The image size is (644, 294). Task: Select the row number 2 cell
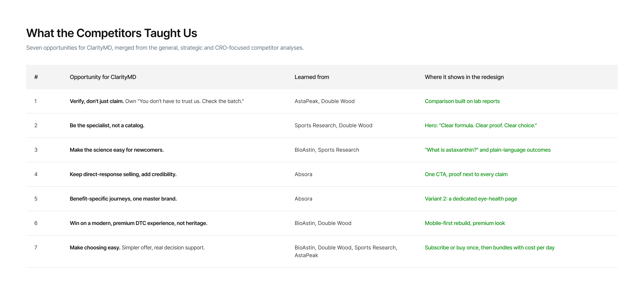(36, 126)
